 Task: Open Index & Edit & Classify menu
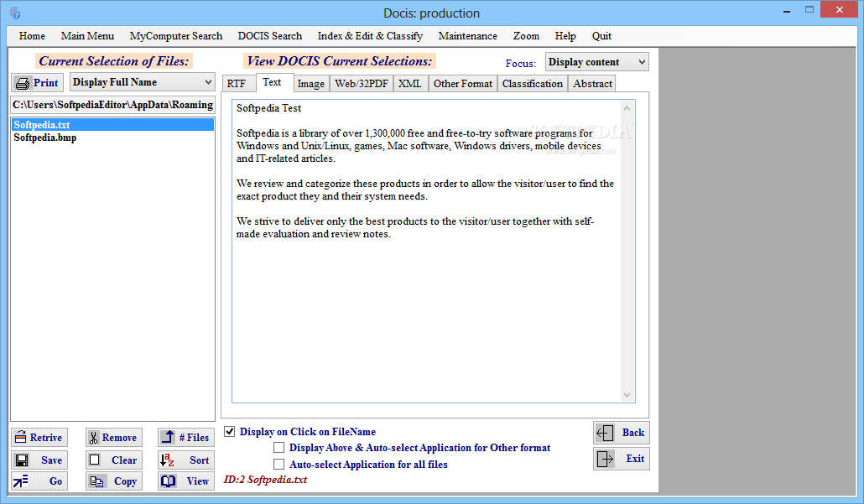tap(370, 36)
